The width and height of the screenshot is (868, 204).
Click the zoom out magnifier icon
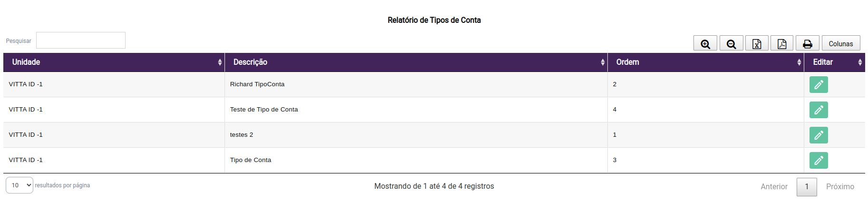[x=731, y=44]
